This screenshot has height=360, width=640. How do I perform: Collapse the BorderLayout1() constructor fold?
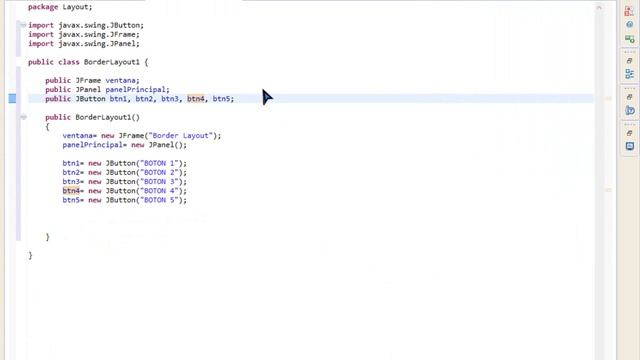click(x=23, y=117)
